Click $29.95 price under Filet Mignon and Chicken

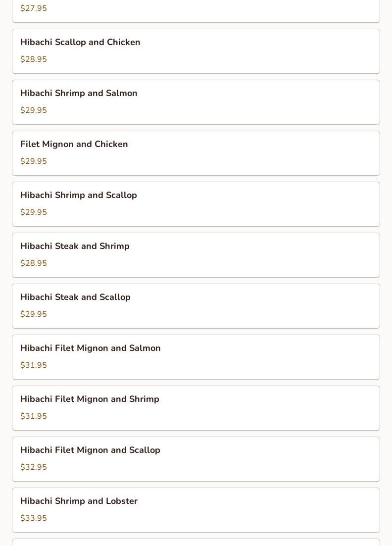coord(34,161)
